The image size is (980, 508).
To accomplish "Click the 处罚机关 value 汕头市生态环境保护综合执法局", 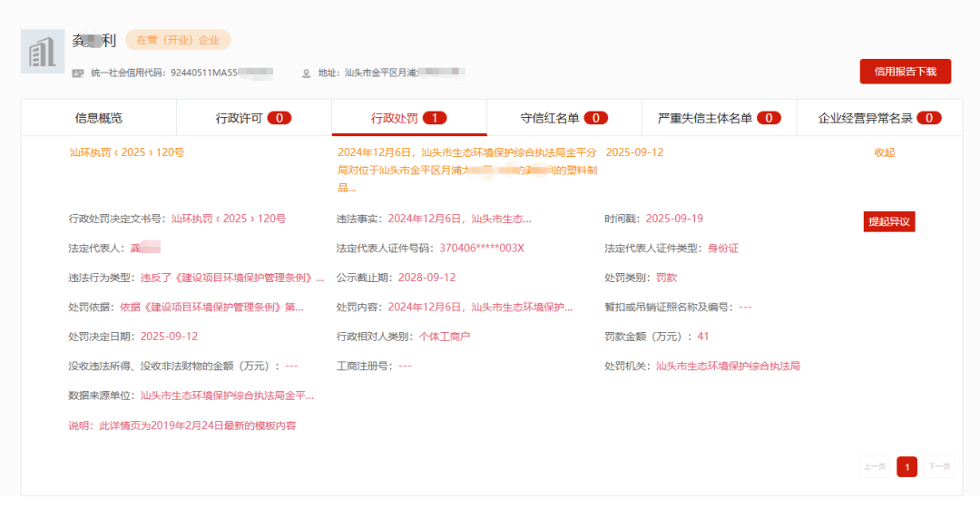I will point(728,366).
